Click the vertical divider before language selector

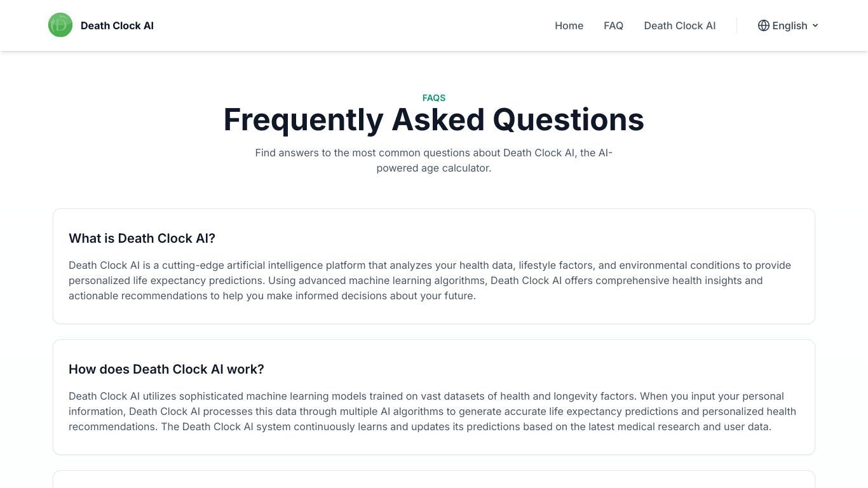click(736, 25)
